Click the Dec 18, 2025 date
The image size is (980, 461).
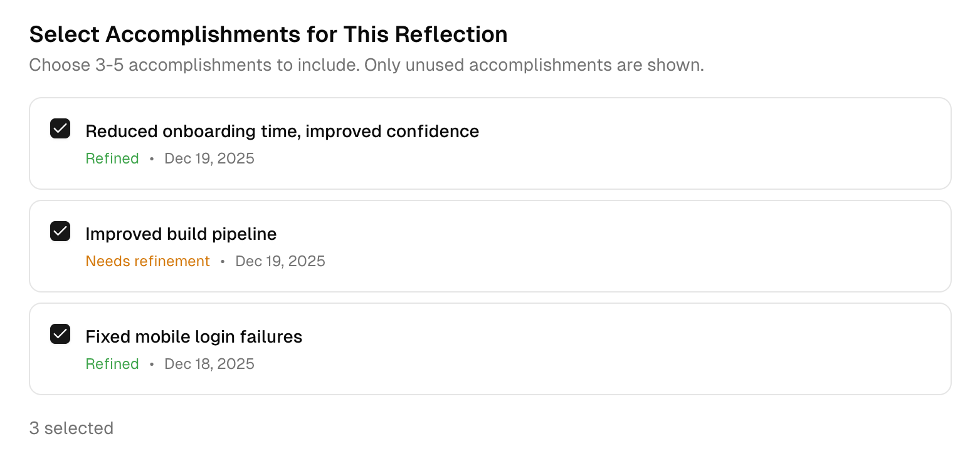pos(209,364)
